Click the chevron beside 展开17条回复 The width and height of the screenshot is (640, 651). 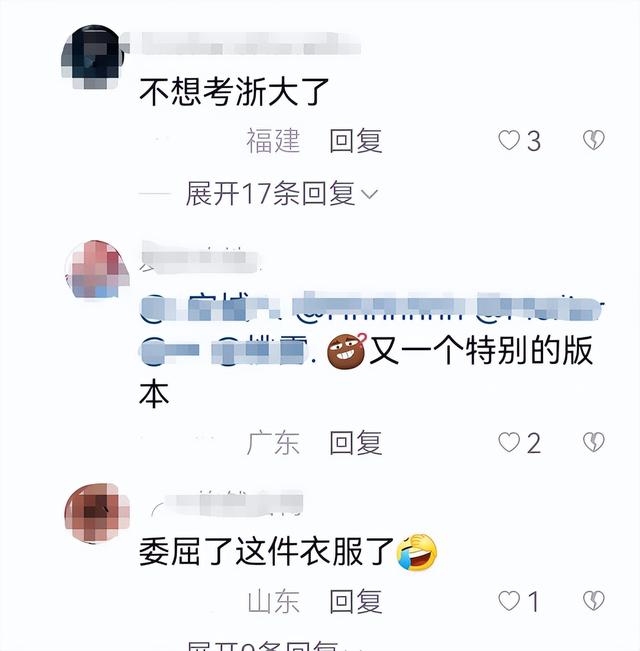click(x=369, y=194)
